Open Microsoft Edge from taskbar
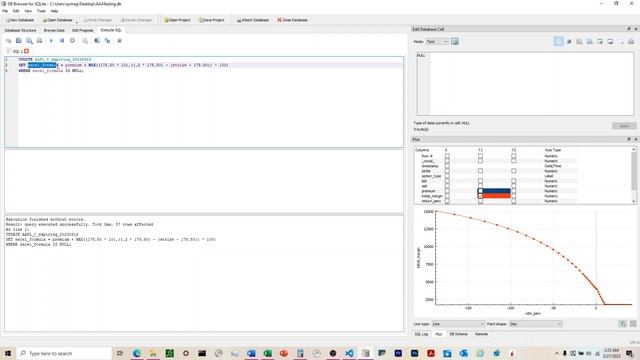 (x=137, y=353)
